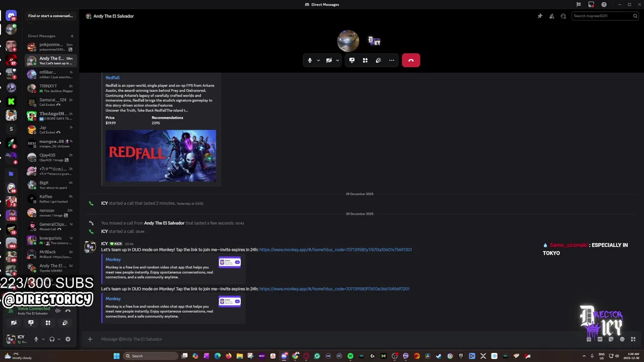Image resolution: width=644 pixels, height=362 pixels.
Task: Open mlilker direct message
Action: pos(50,74)
